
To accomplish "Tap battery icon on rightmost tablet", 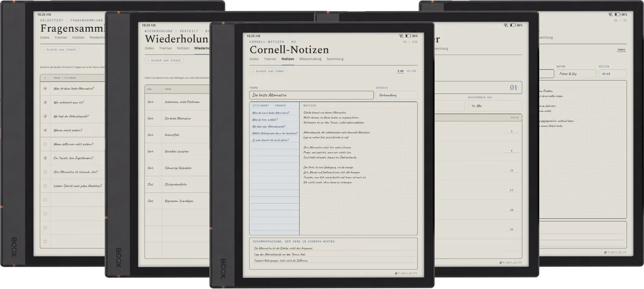I will [617, 14].
